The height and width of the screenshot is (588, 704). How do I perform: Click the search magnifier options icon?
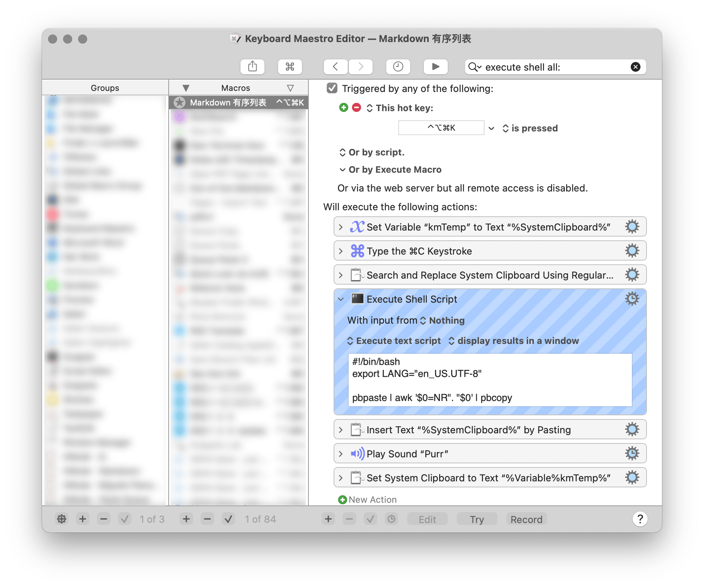[474, 67]
